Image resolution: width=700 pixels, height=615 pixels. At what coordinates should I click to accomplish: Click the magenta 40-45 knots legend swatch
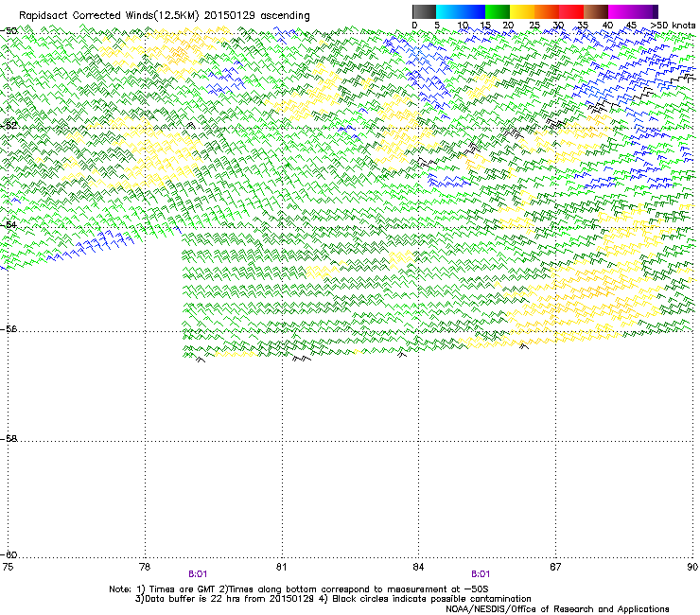(621, 11)
